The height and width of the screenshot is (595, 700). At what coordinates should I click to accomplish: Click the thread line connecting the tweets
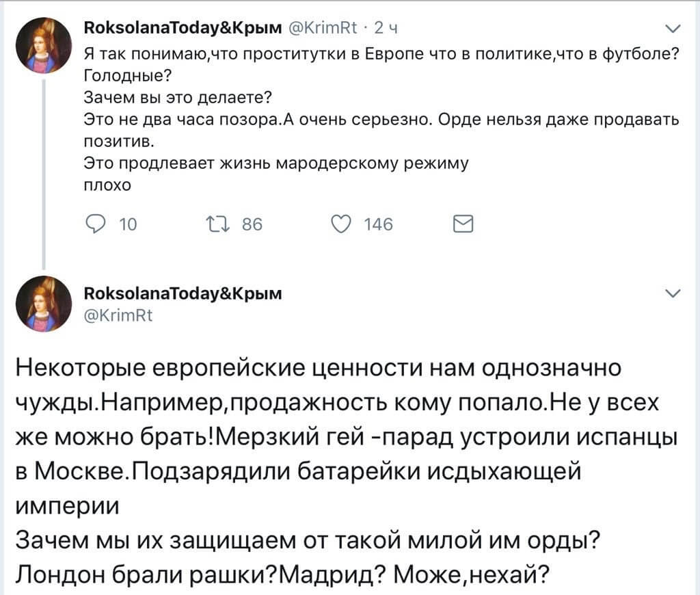[x=46, y=171]
